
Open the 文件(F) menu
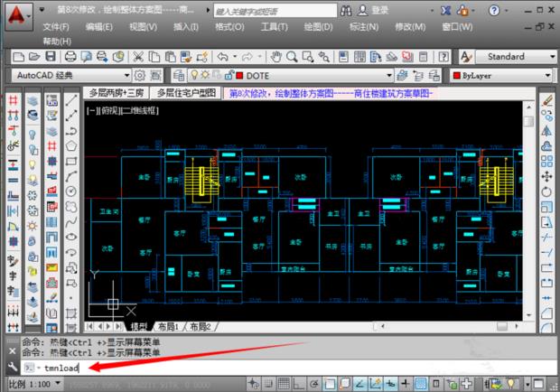[56, 27]
